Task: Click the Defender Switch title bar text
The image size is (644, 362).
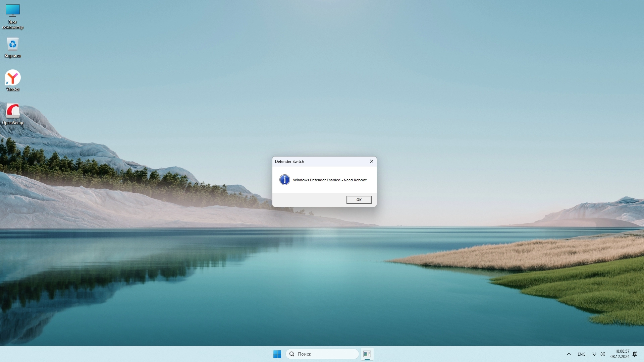Action: [289, 162]
